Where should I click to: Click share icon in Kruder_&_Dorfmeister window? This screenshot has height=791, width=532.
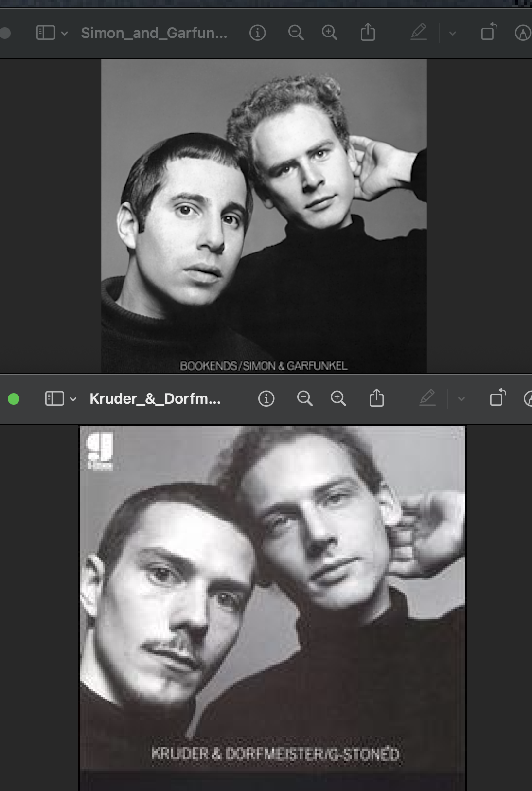pyautogui.click(x=376, y=398)
